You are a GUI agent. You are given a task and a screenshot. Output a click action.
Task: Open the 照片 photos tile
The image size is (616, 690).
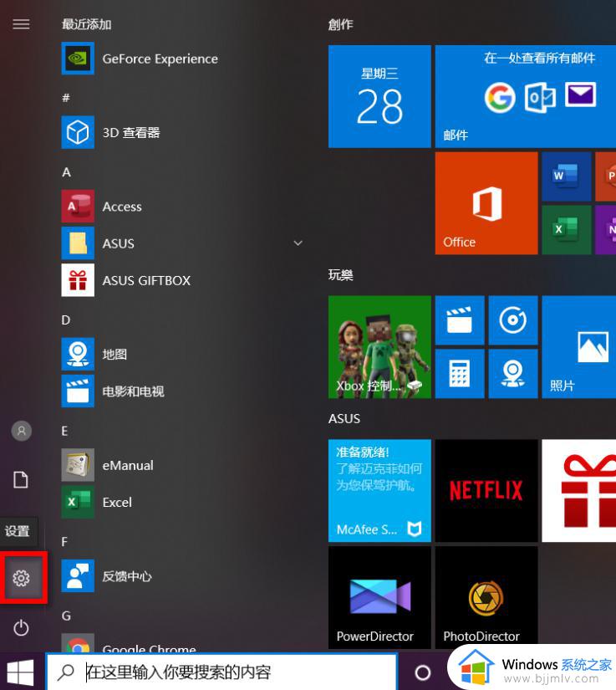[x=579, y=347]
